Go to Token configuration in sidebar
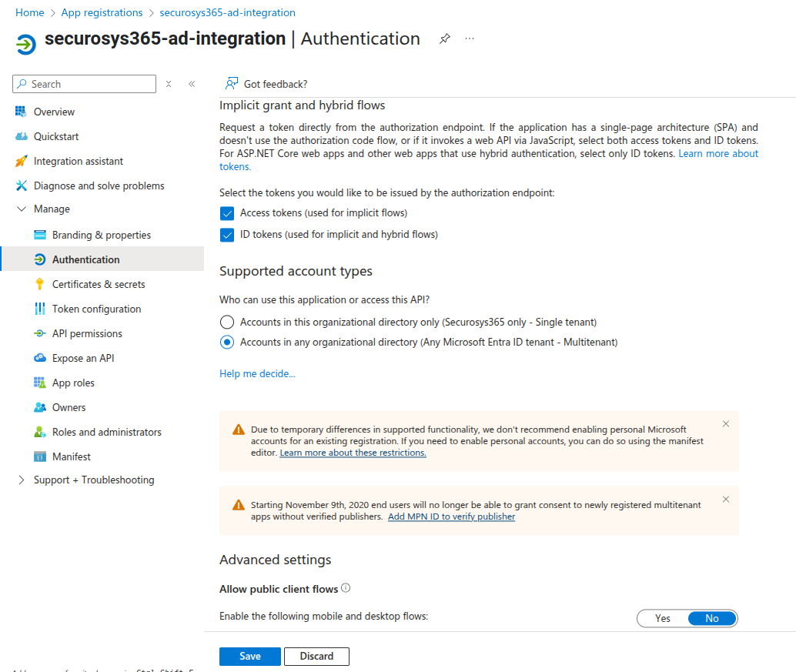This screenshot has width=796, height=672. [96, 309]
